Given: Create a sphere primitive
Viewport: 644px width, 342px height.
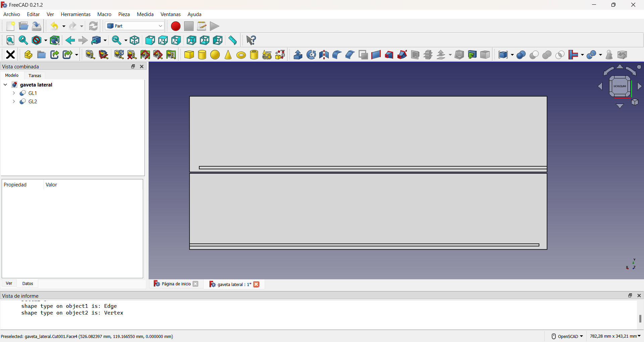Looking at the screenshot, I should click(x=215, y=55).
